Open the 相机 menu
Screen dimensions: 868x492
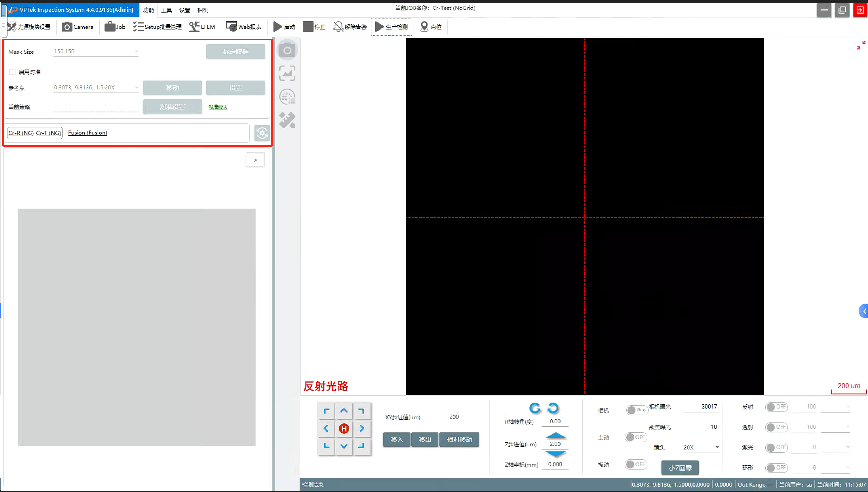coord(202,10)
